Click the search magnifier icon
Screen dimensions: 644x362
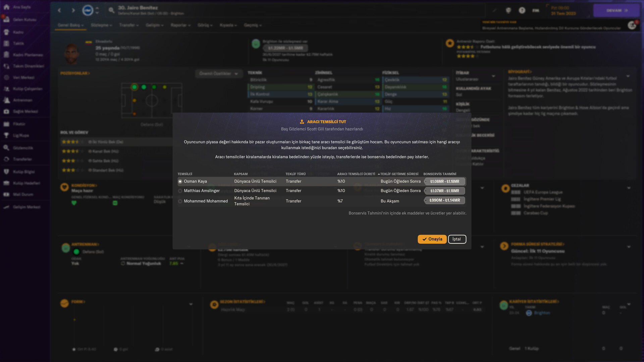111,10
